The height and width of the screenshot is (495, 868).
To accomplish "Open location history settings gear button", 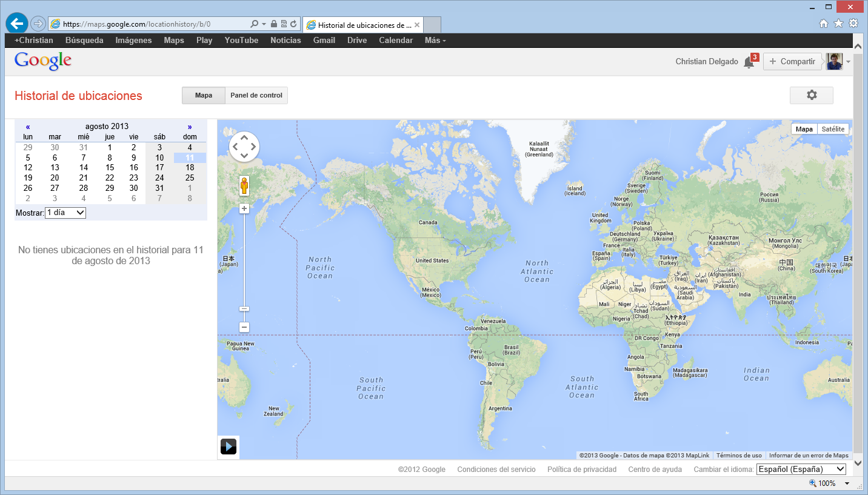I will [x=812, y=95].
